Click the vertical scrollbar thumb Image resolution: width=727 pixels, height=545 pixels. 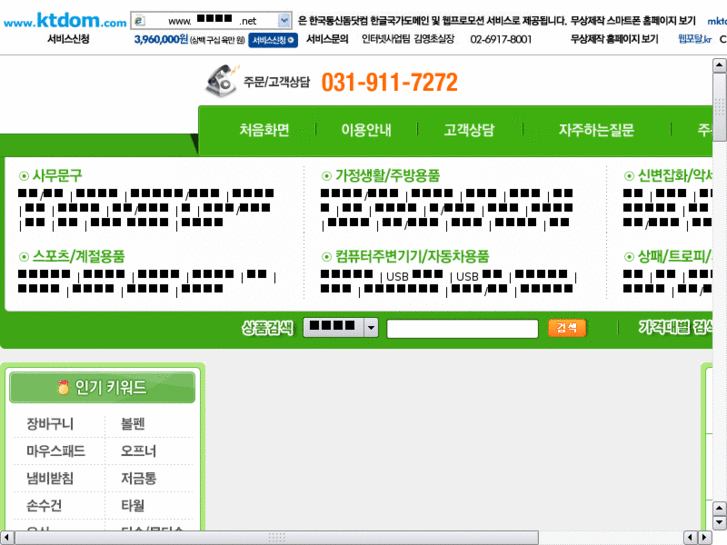pos(719,107)
